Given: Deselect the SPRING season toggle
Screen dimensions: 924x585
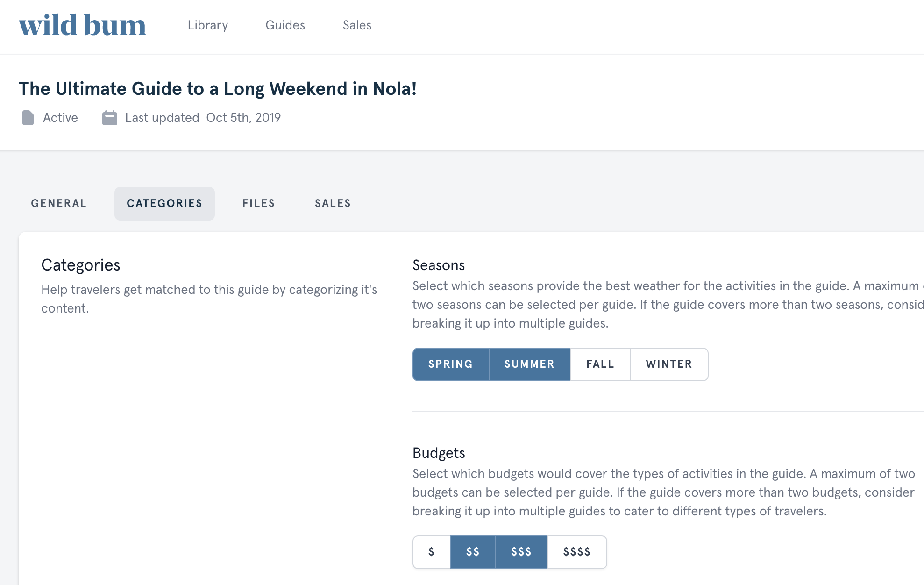Looking at the screenshot, I should 450,364.
